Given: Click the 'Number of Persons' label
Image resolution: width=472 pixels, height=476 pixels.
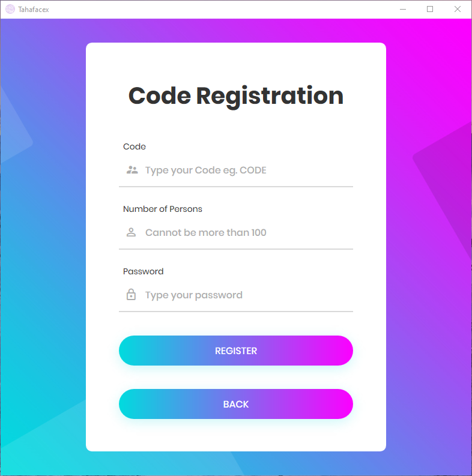Looking at the screenshot, I should 163,209.
